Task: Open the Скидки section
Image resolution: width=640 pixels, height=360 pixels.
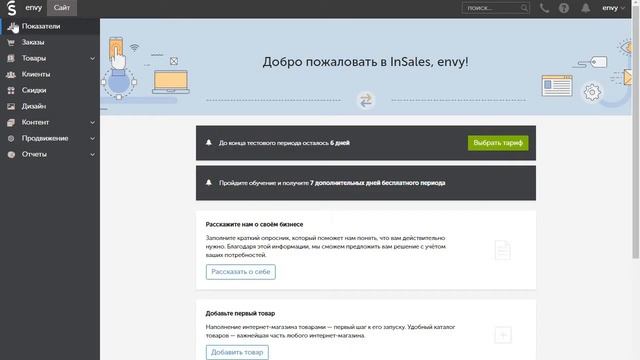Action: [x=50, y=90]
